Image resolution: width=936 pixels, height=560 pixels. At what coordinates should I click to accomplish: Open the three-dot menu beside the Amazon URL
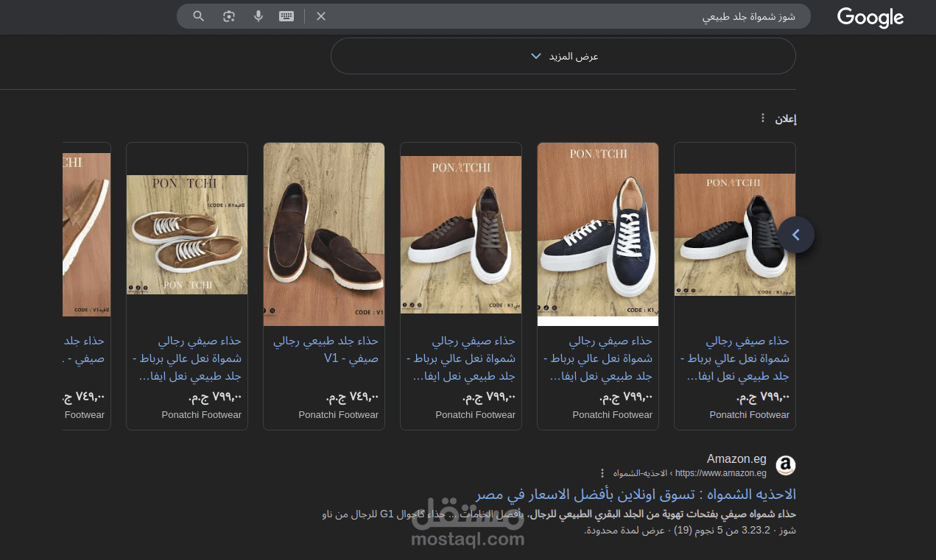coord(602,473)
